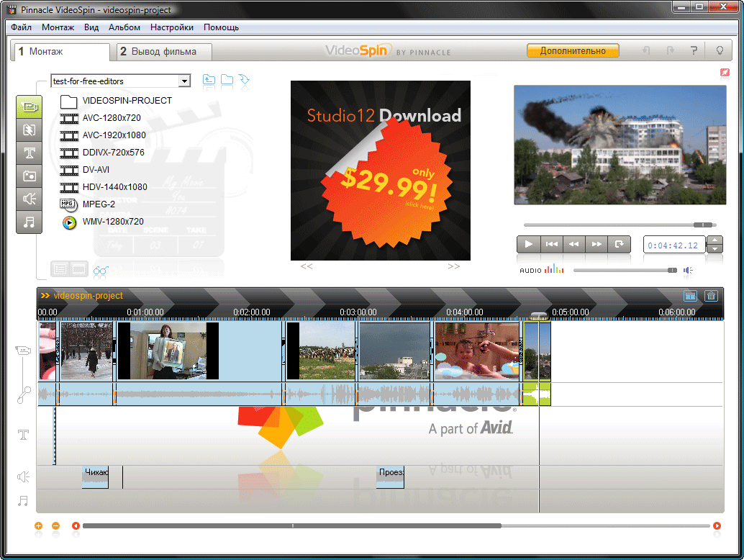The image size is (744, 560).
Task: Mute audio with speaker icon near volume
Action: coord(688,270)
